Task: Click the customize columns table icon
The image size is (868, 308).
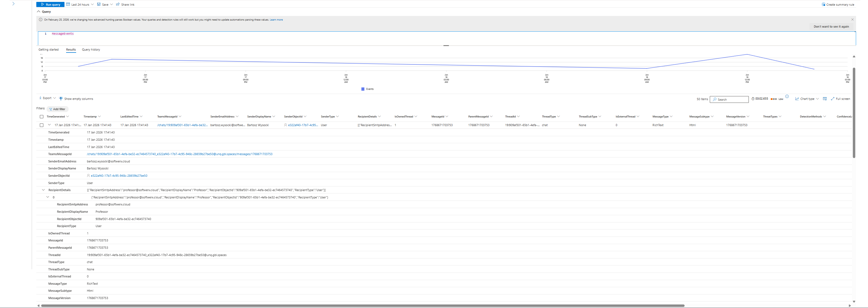Action: point(825,99)
